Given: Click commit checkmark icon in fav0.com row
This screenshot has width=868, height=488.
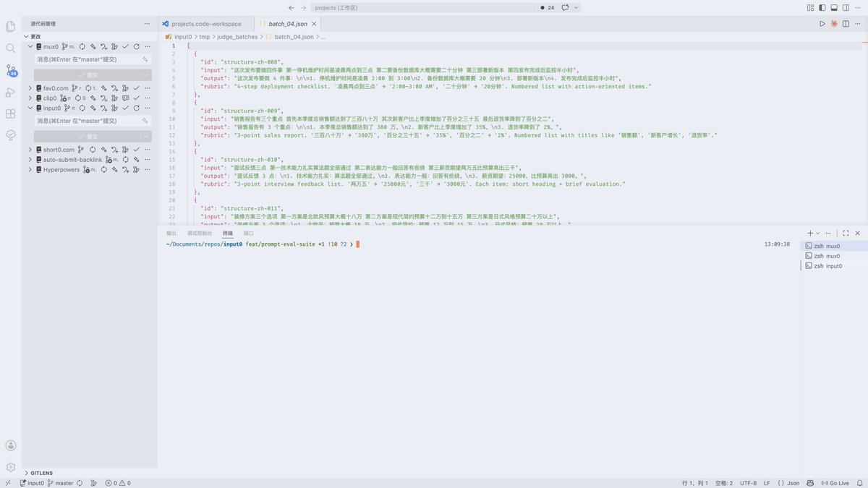Looking at the screenshot, I should [x=136, y=88].
